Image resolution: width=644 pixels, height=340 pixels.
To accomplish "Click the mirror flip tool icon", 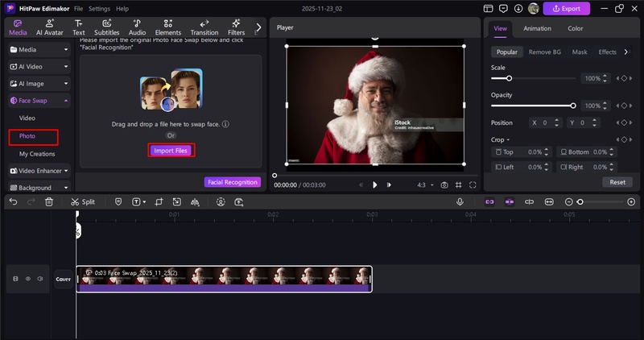I will click(195, 202).
